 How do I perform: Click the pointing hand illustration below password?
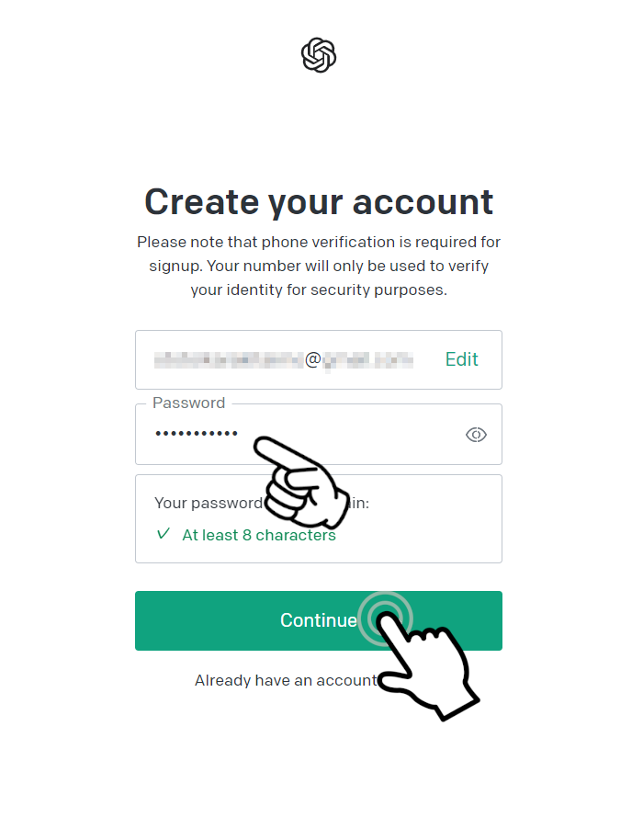pos(301,481)
